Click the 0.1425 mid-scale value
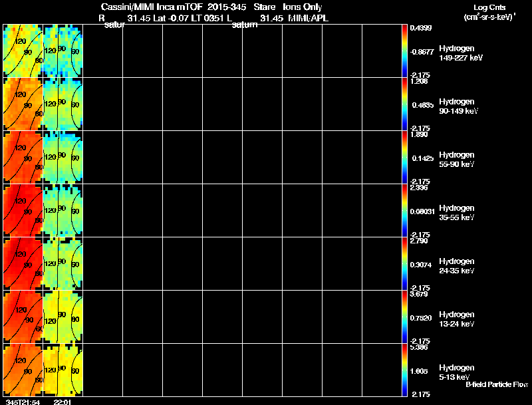 point(423,158)
